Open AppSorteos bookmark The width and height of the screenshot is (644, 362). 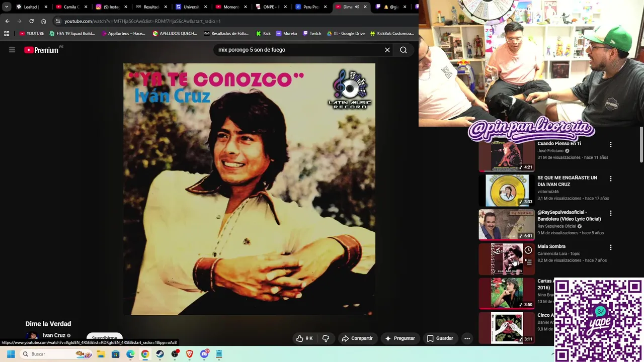123,33
